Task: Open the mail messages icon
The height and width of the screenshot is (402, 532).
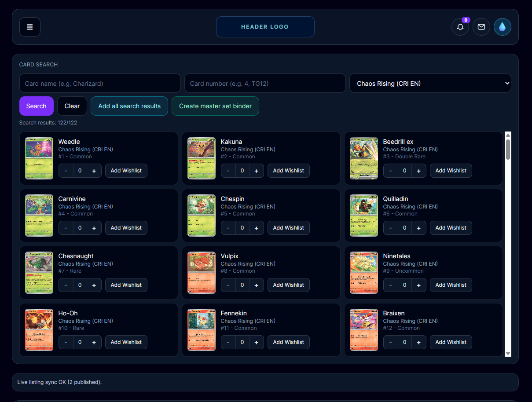Action: click(481, 27)
